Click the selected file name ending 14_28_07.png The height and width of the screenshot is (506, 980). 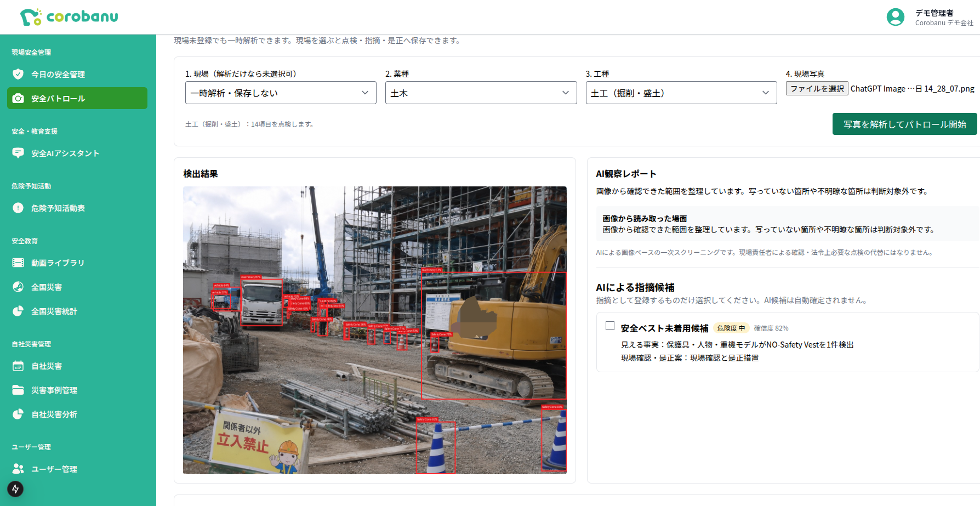[x=913, y=89]
